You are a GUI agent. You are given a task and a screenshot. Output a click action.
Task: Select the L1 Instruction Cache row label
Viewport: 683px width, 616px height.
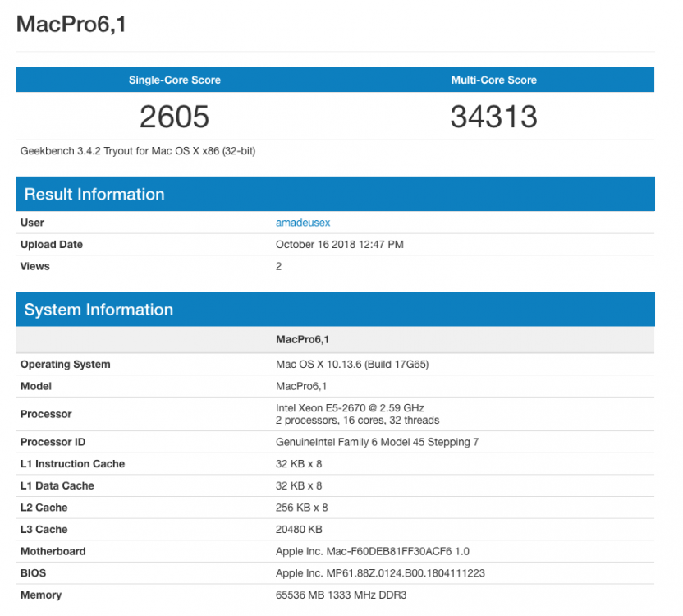pos(72,464)
